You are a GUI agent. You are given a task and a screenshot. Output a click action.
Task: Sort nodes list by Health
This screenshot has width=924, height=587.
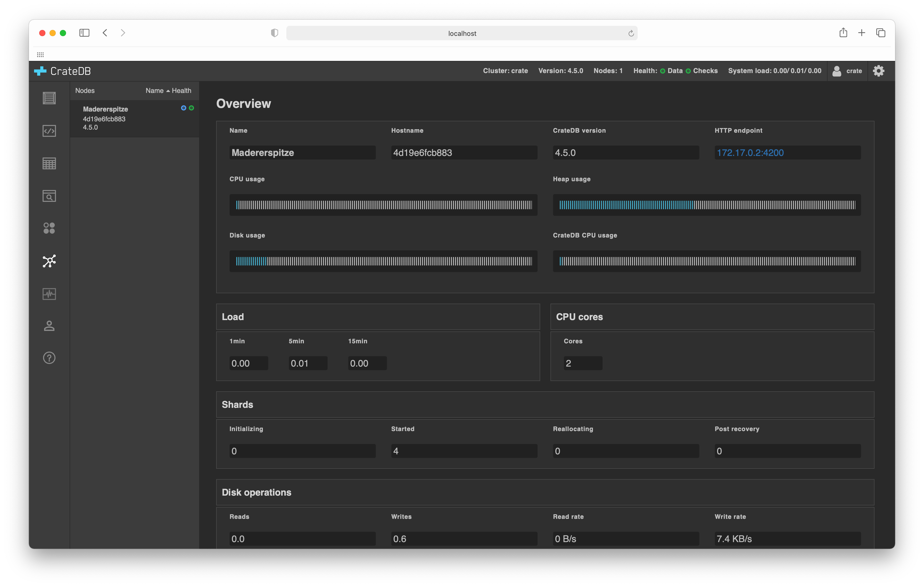click(182, 91)
